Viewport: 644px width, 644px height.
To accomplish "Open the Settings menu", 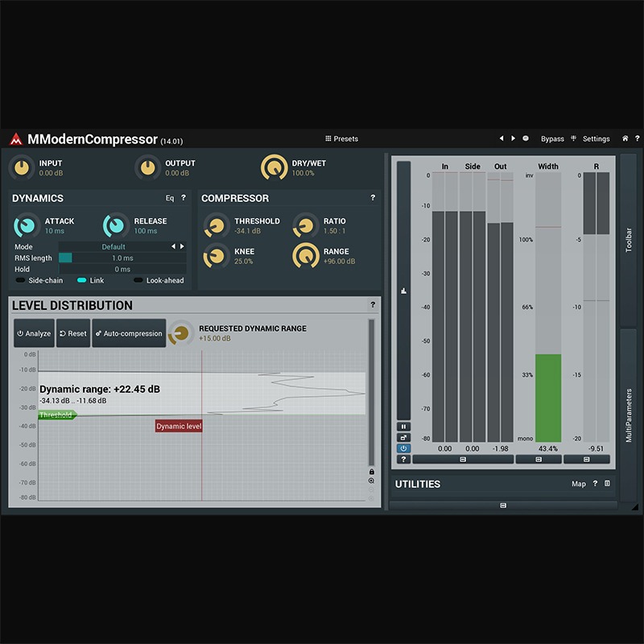I will (x=596, y=138).
